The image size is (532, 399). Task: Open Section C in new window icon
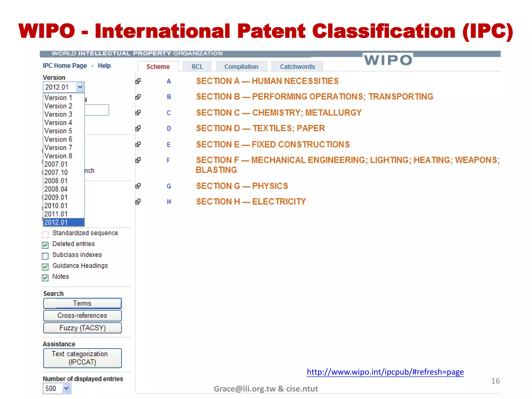(x=138, y=112)
